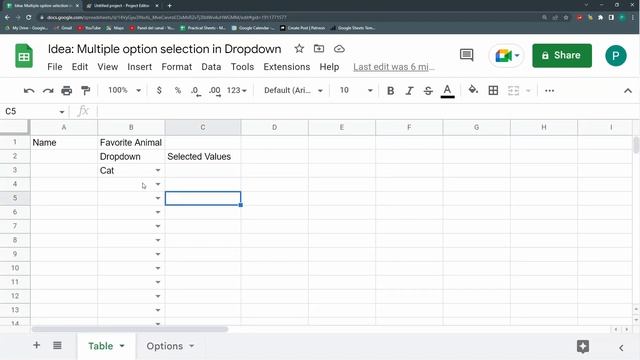Screen dimensions: 640x360
Task: Open the Edit menu
Action: click(x=80, y=67)
